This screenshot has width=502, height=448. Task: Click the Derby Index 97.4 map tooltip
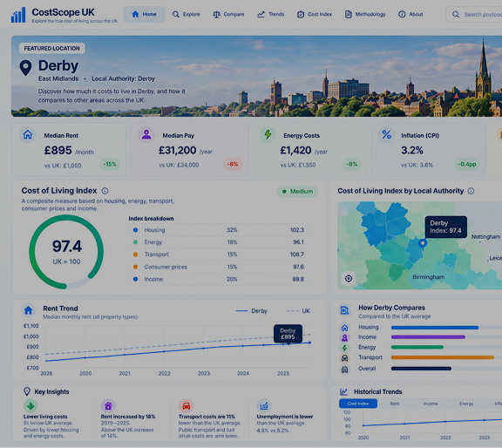(x=445, y=227)
